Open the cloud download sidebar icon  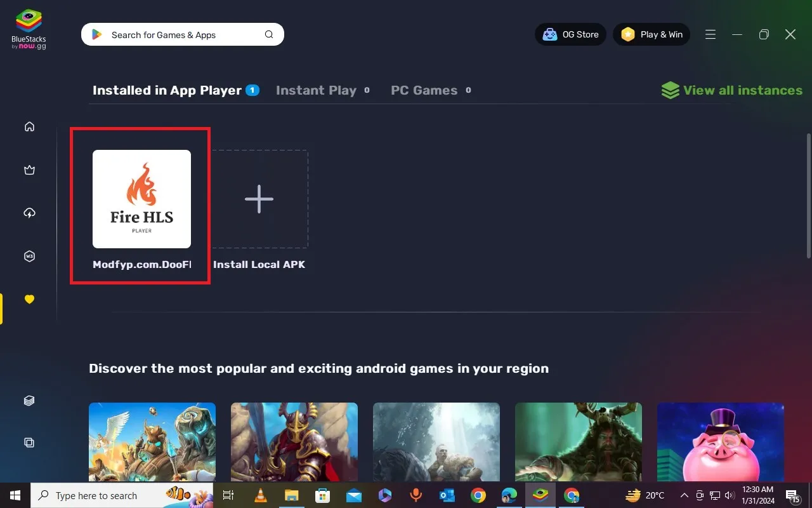click(x=29, y=213)
